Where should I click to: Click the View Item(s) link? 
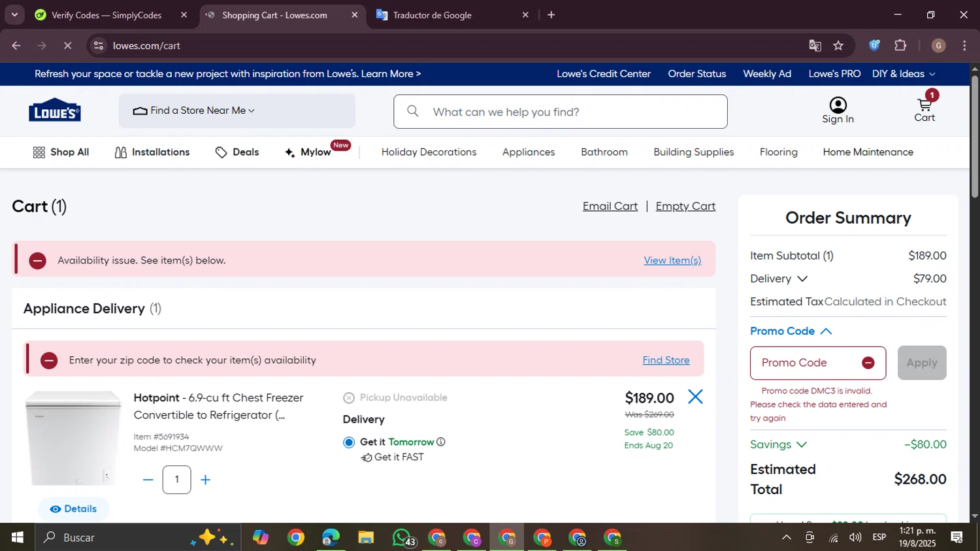tap(672, 260)
